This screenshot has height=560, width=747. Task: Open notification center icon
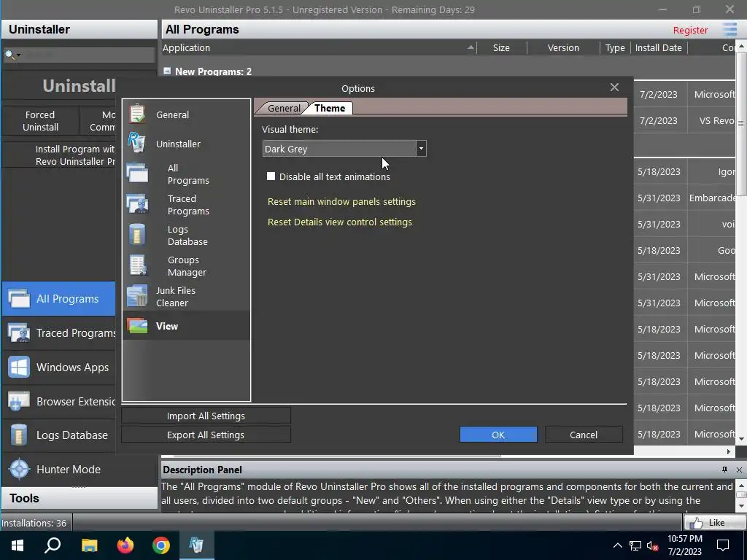(723, 545)
